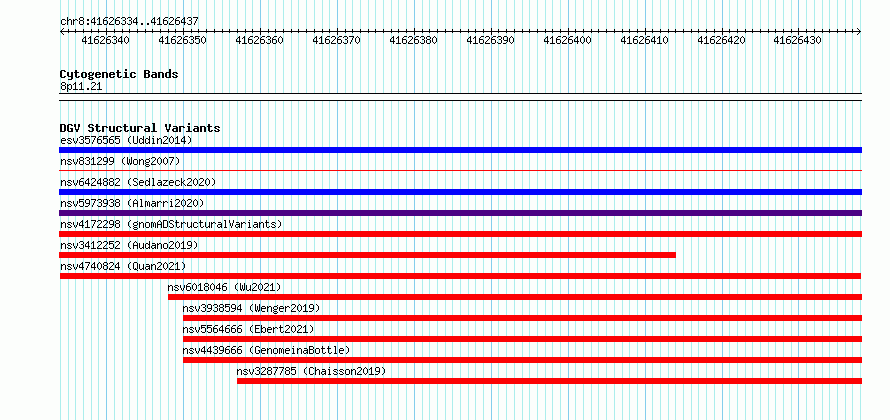Open the nsv4439666 (GenomeinaBottle) label
890x420 pixels.
click(x=266, y=350)
